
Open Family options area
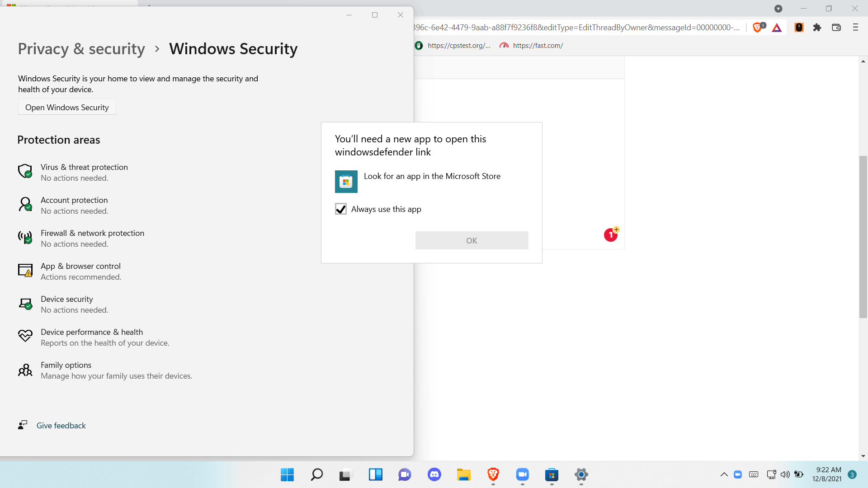pyautogui.click(x=105, y=370)
